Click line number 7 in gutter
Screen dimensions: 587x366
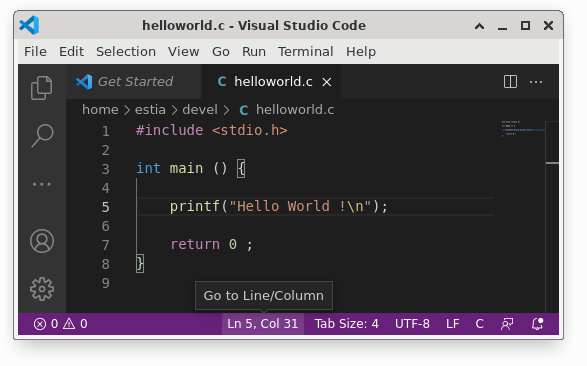[x=106, y=245]
